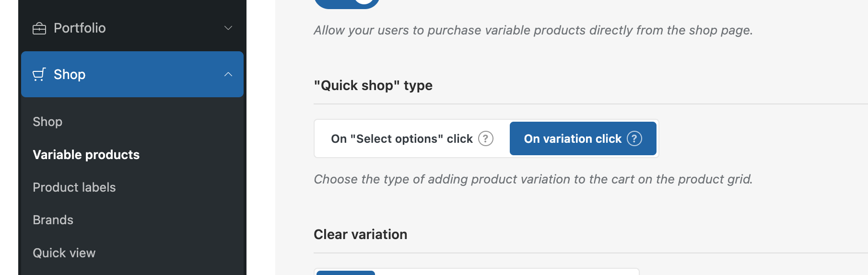
Task: Click the product grid description text
Action: tap(533, 179)
